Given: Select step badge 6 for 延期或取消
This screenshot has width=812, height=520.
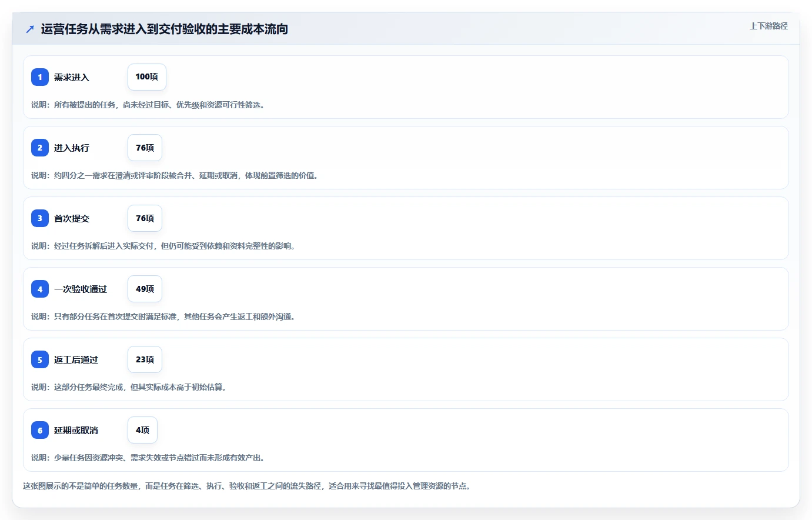Looking at the screenshot, I should point(40,430).
